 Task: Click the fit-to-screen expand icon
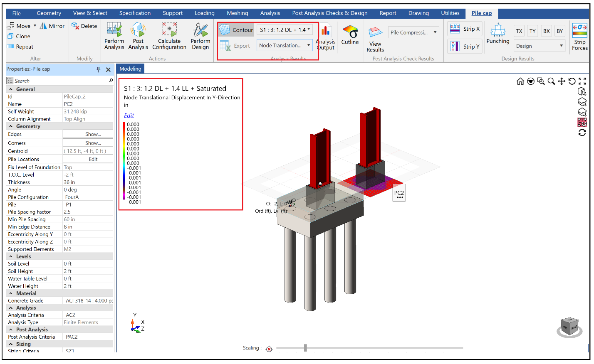click(582, 81)
